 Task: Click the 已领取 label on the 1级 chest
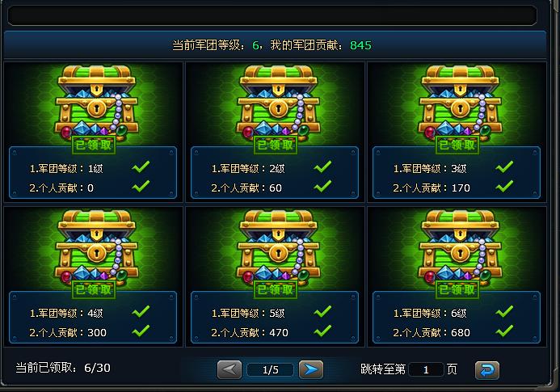pyautogui.click(x=94, y=145)
